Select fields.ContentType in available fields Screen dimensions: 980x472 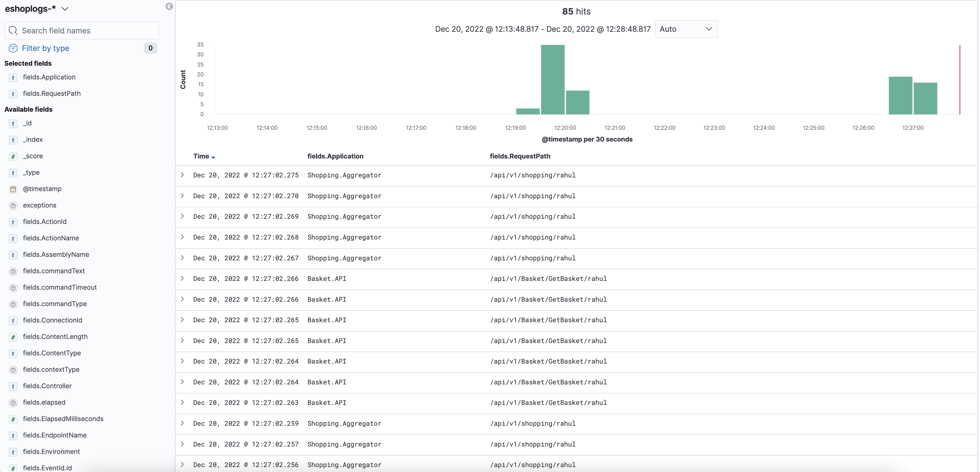pyautogui.click(x=52, y=353)
